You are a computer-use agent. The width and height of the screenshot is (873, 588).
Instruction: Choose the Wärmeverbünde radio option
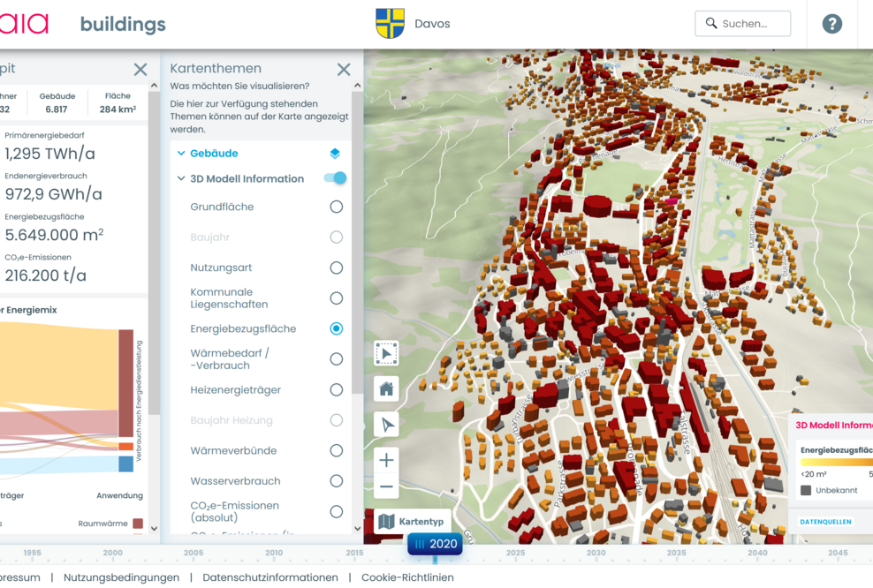(x=336, y=451)
